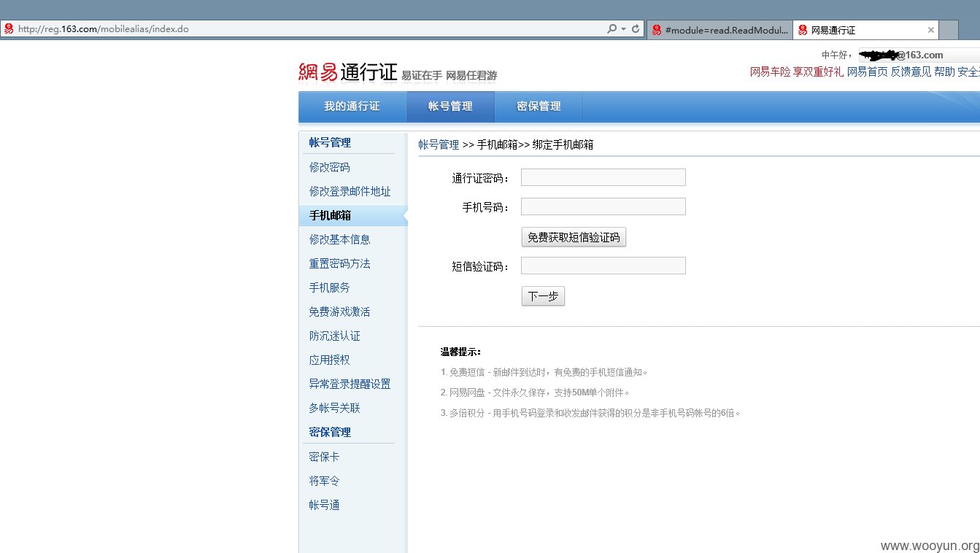Open a new blank tab
Screen dimensions: 980x553
pyautogui.click(x=948, y=30)
